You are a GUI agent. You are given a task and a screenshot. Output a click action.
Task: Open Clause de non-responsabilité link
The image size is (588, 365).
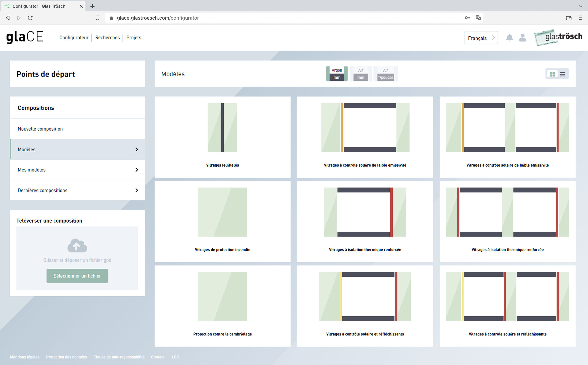[x=119, y=357]
